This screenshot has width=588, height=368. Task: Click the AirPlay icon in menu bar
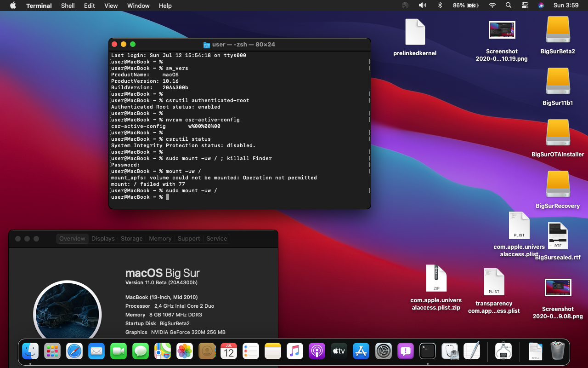tap(405, 6)
